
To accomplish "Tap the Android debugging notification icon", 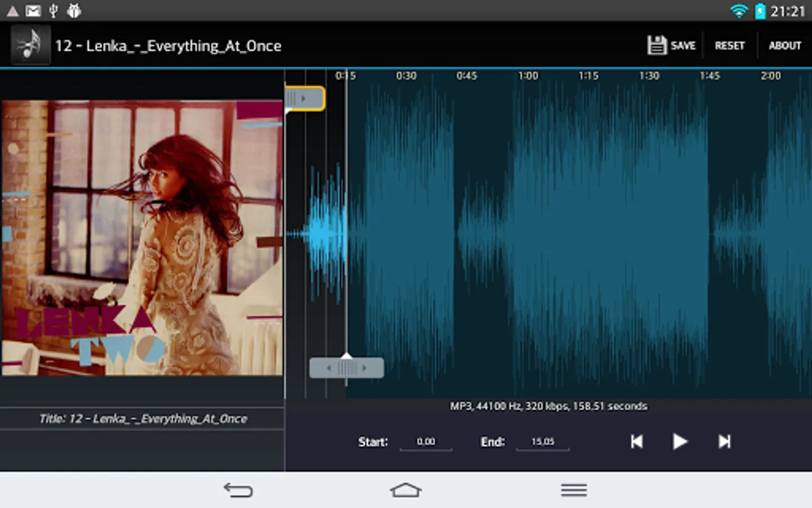I will (74, 11).
